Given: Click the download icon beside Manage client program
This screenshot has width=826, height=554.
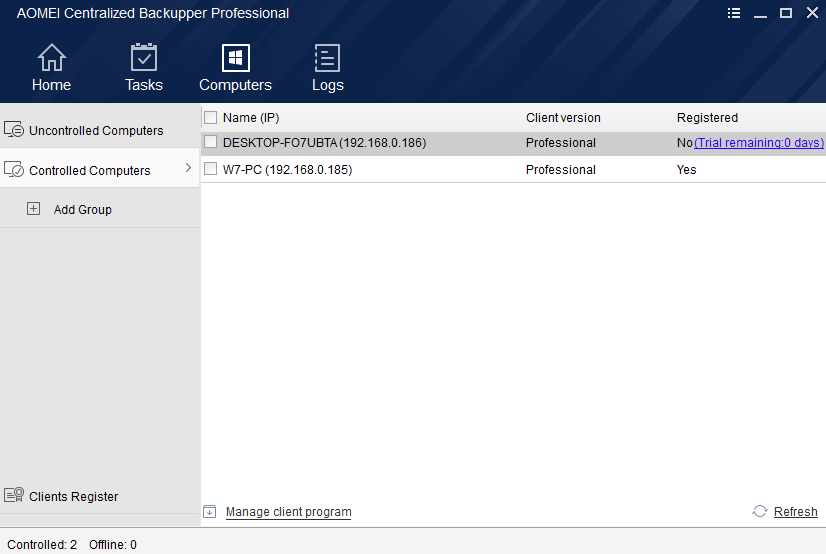Looking at the screenshot, I should pyautogui.click(x=210, y=511).
